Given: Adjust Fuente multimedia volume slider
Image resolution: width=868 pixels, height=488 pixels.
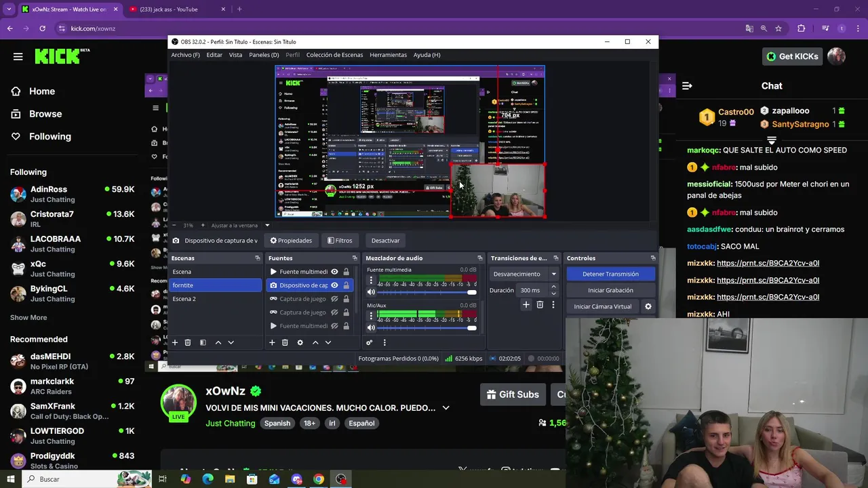Looking at the screenshot, I should coord(427,292).
